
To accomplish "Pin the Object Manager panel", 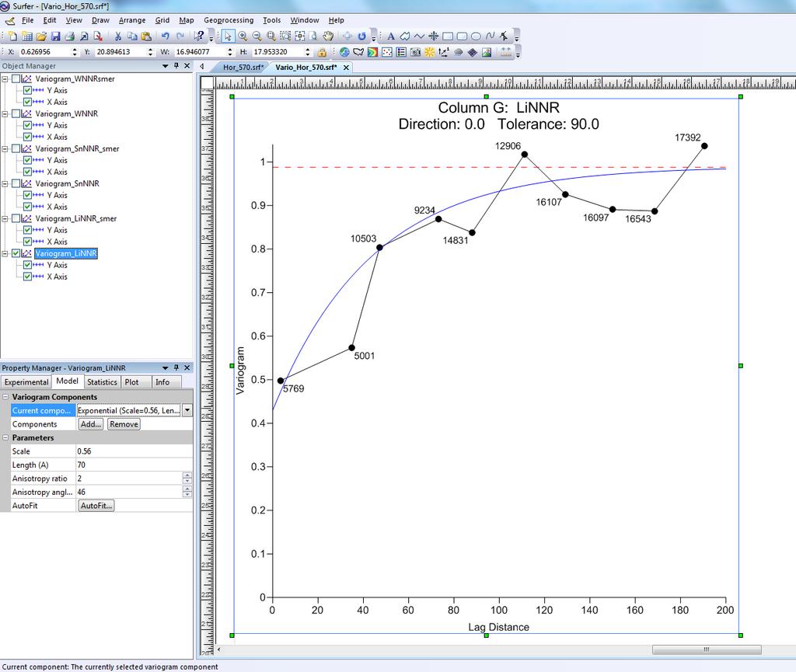I will point(176,66).
